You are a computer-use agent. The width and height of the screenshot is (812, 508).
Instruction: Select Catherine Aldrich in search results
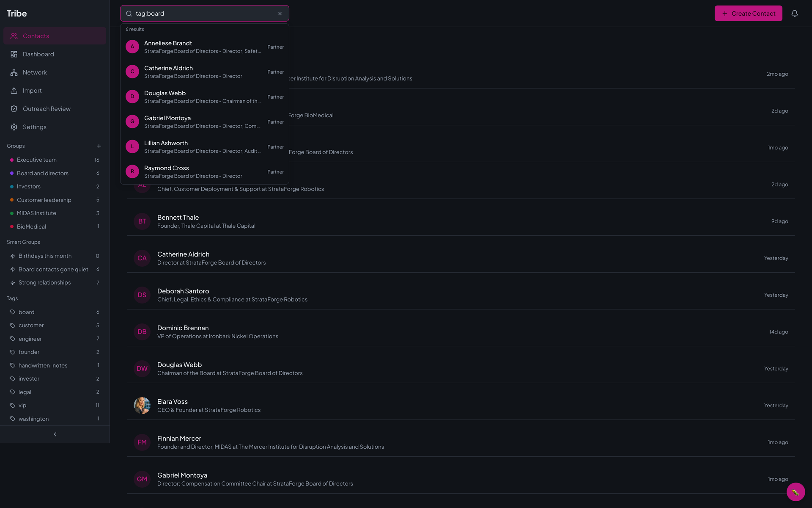point(205,72)
